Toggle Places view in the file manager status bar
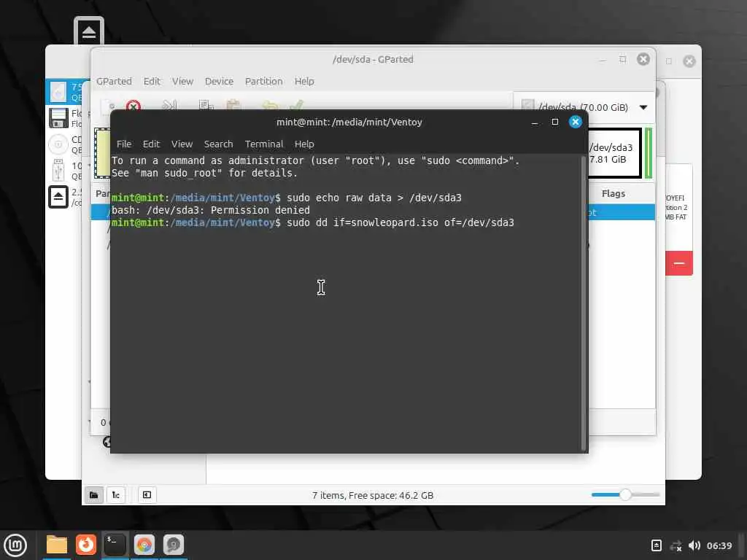This screenshot has height=560, width=747. click(94, 495)
